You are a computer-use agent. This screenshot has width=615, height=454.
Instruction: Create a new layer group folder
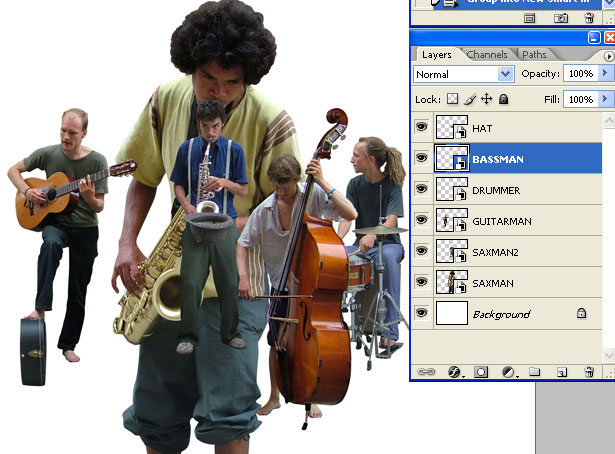tap(534, 371)
